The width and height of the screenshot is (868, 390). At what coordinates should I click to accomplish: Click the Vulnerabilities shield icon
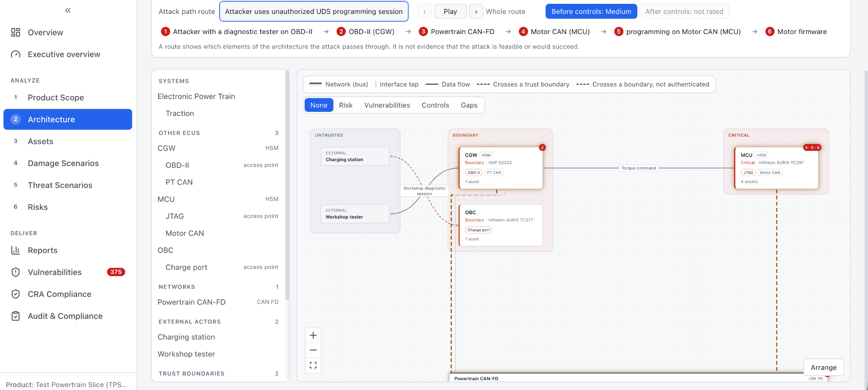coord(16,272)
